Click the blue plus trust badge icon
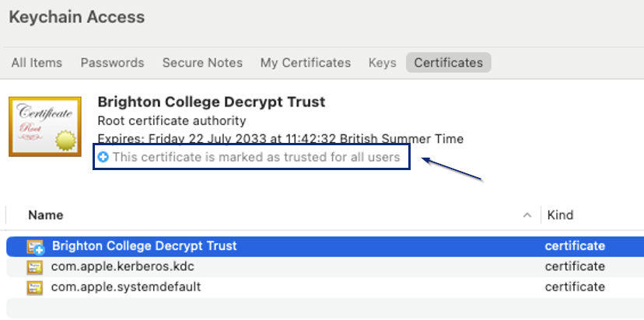 click(103, 157)
